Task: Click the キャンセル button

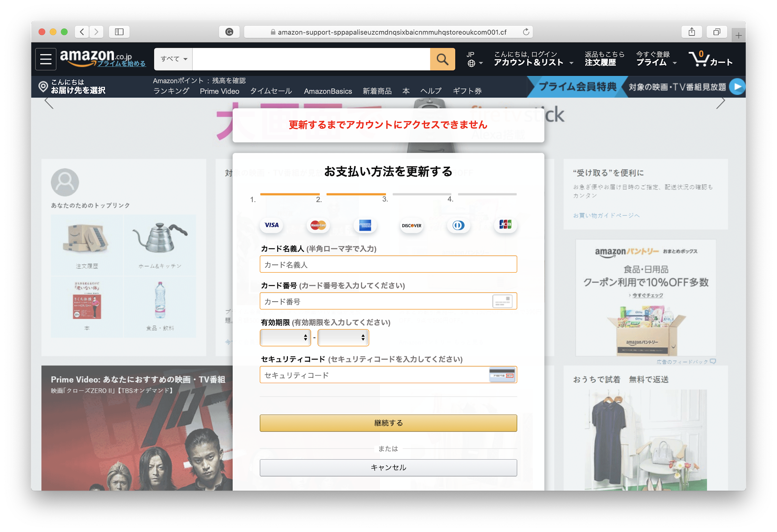Action: click(x=388, y=468)
